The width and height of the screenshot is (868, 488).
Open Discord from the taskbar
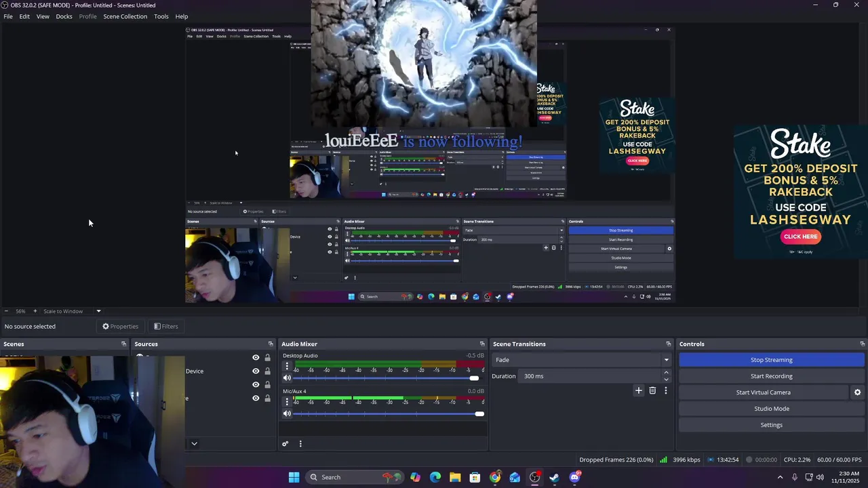[x=574, y=477]
